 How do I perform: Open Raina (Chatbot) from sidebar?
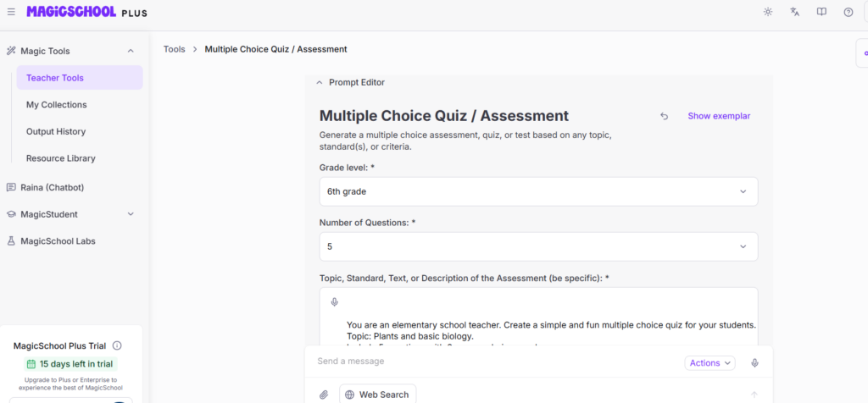(52, 187)
